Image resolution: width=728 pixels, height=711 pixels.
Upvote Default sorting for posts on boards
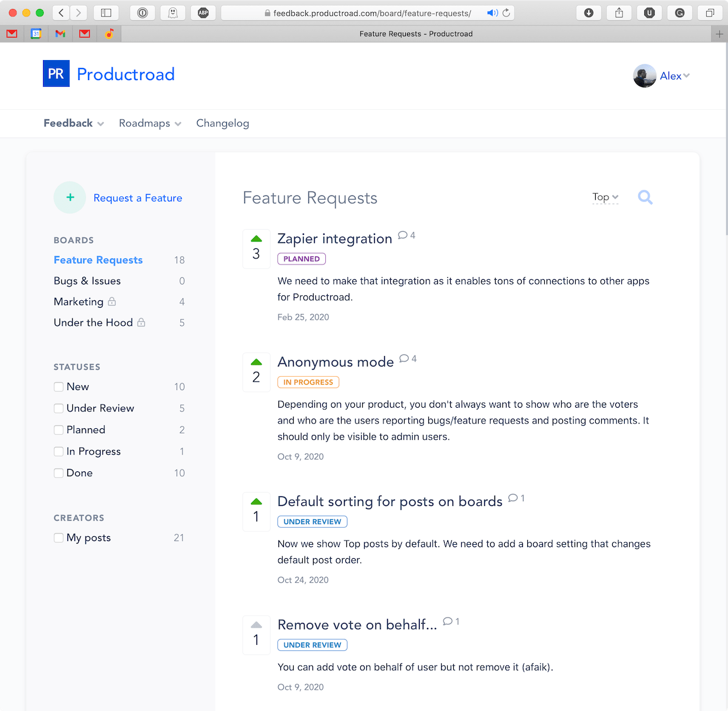(x=256, y=502)
